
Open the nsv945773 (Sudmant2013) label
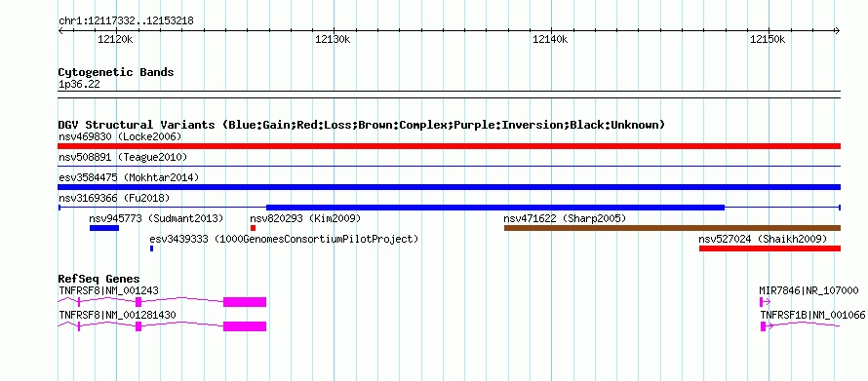click(156, 218)
